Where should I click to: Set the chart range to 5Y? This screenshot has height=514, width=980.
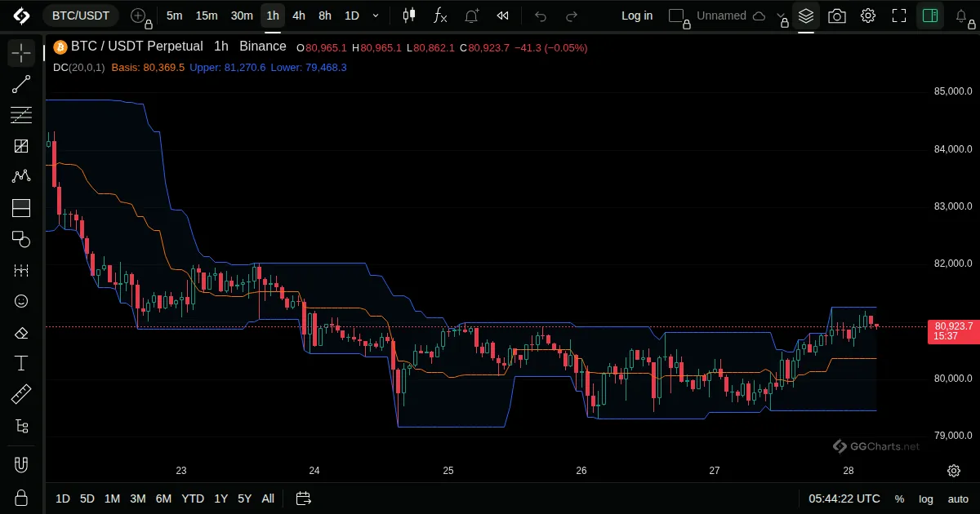[x=244, y=498]
